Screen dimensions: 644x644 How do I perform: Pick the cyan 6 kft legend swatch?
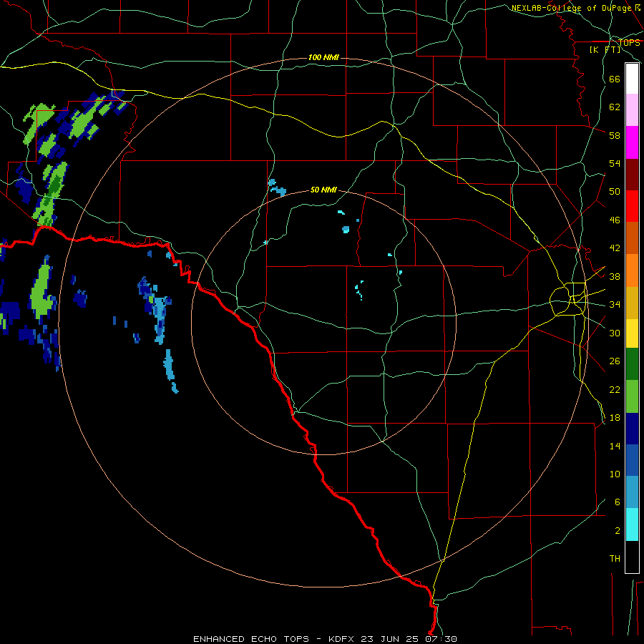[x=632, y=525]
